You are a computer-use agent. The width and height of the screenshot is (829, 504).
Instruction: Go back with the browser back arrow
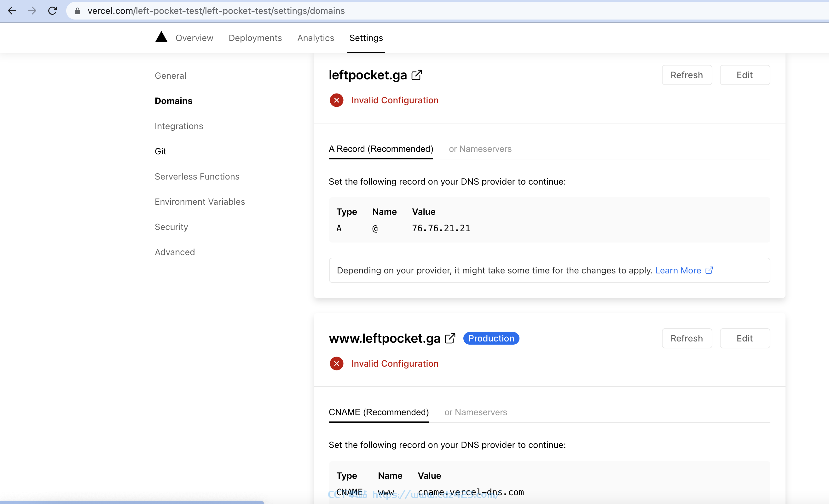pyautogui.click(x=12, y=11)
